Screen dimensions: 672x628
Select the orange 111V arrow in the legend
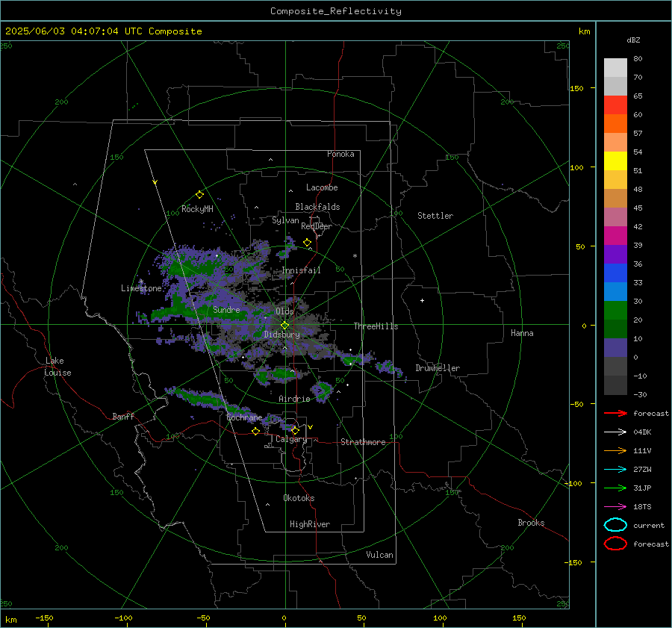[615, 450]
